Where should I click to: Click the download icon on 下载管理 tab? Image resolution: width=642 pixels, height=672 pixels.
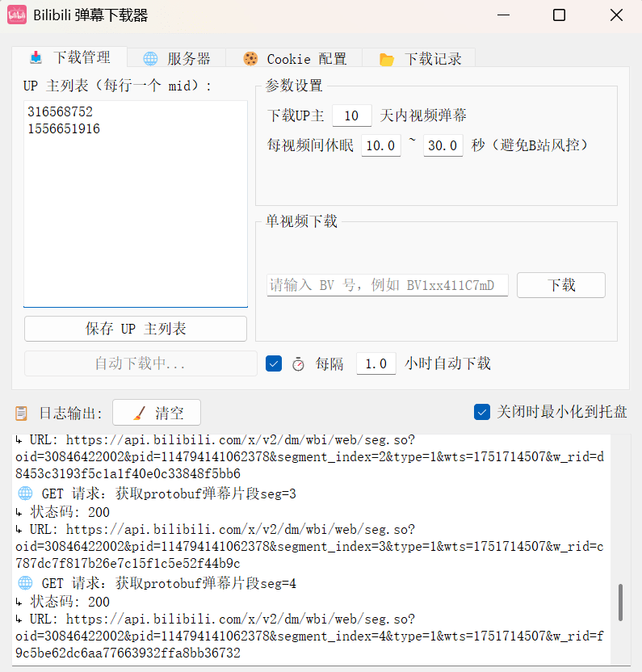tap(36, 58)
